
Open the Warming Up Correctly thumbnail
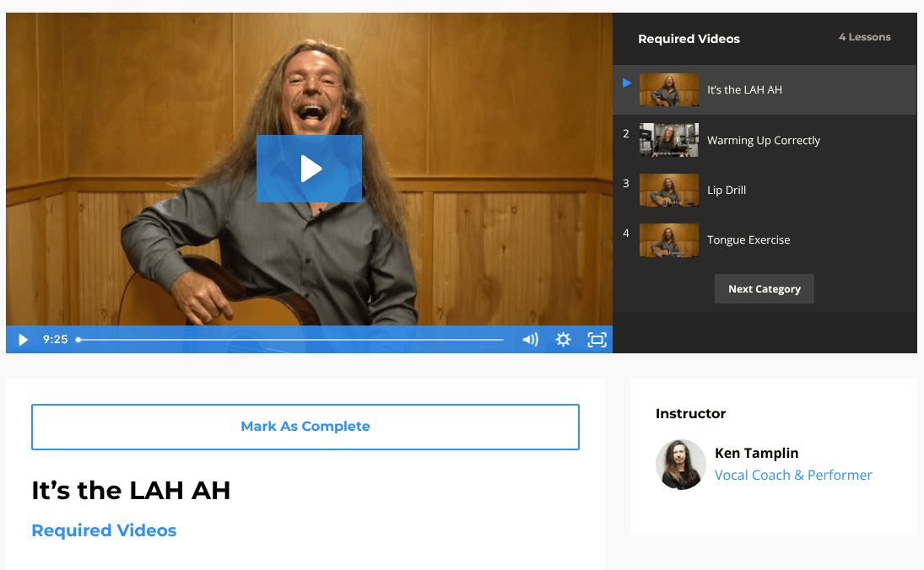click(x=668, y=140)
